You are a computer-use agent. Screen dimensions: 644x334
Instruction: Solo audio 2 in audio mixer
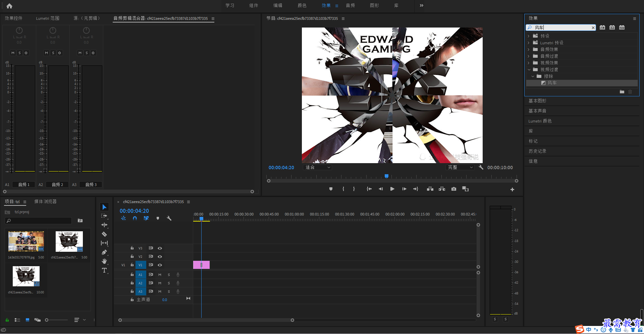(53, 53)
